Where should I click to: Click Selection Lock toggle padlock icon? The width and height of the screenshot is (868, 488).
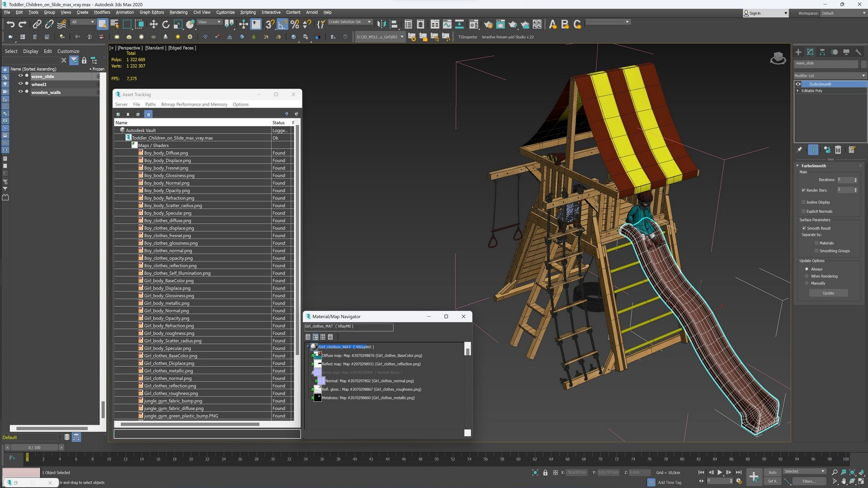click(545, 473)
